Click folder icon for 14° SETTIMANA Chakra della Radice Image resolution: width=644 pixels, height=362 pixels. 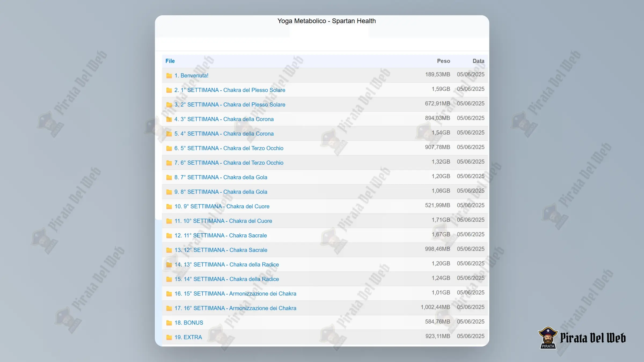click(169, 279)
